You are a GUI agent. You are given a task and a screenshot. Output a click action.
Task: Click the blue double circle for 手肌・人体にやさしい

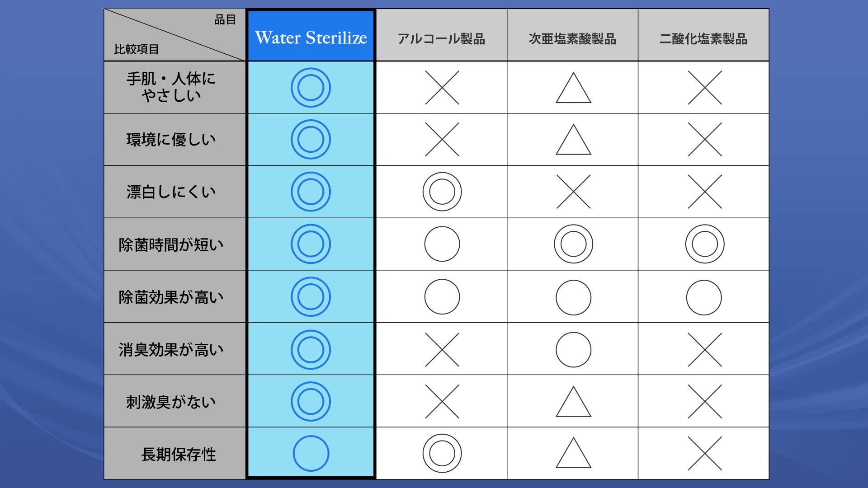(311, 88)
